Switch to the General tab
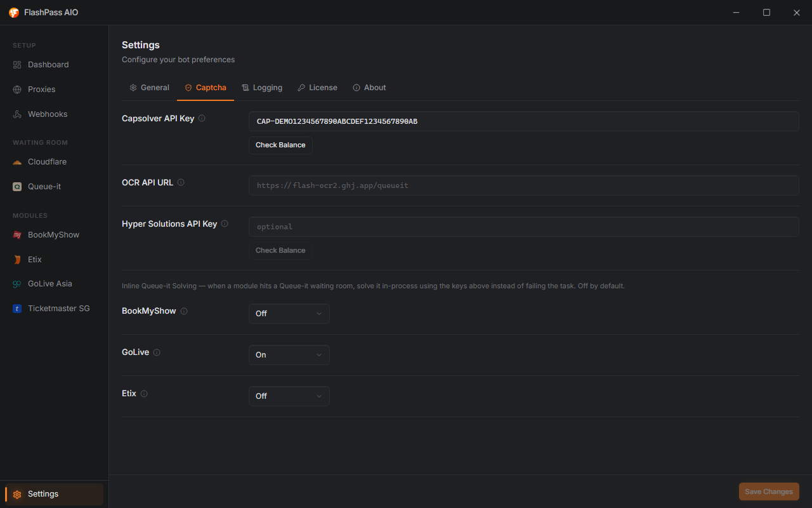The height and width of the screenshot is (508, 812). tap(149, 88)
